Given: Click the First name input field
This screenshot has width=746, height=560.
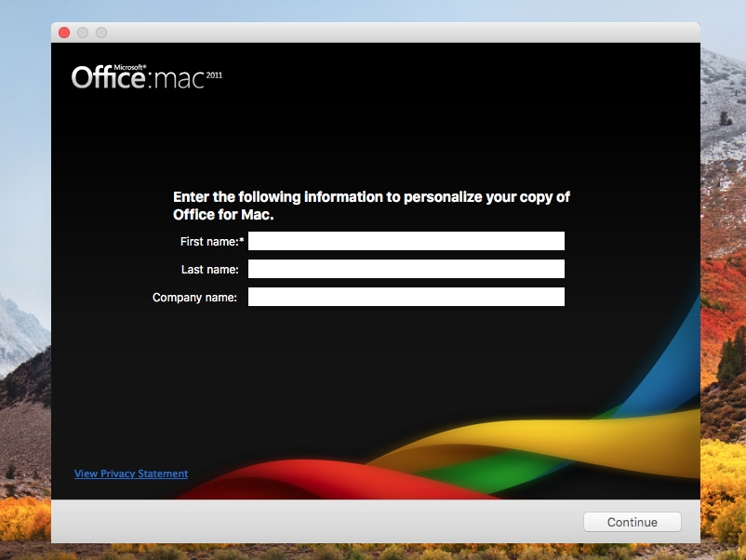Looking at the screenshot, I should coord(406,241).
